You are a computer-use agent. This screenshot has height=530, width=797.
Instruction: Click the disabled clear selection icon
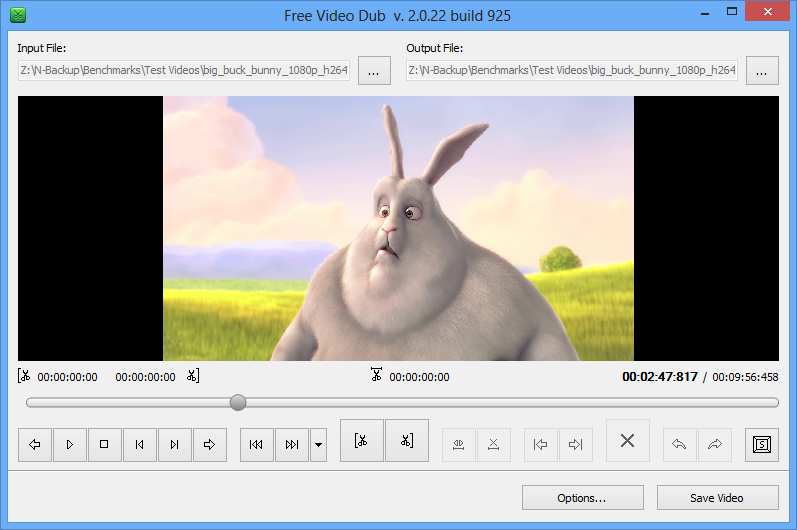pos(494,445)
